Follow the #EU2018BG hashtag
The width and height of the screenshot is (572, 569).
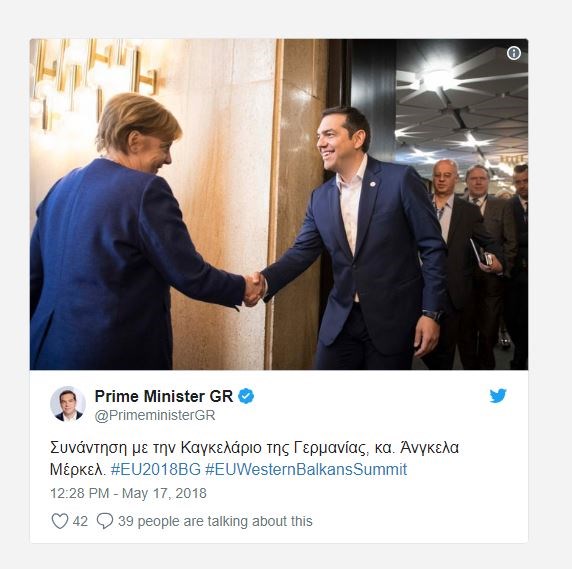coord(156,469)
